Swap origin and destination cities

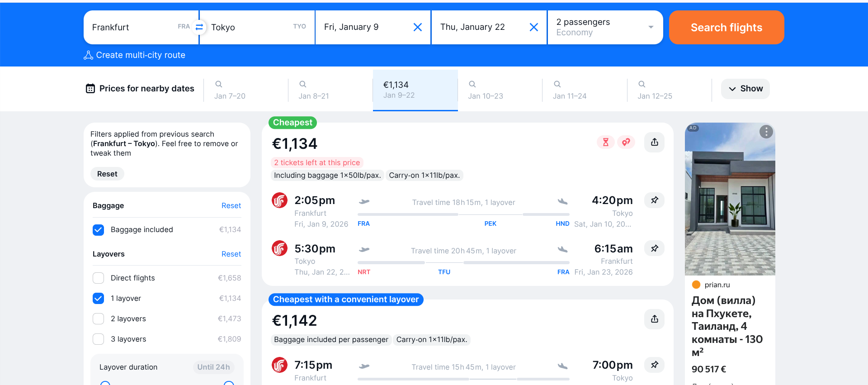click(x=199, y=27)
